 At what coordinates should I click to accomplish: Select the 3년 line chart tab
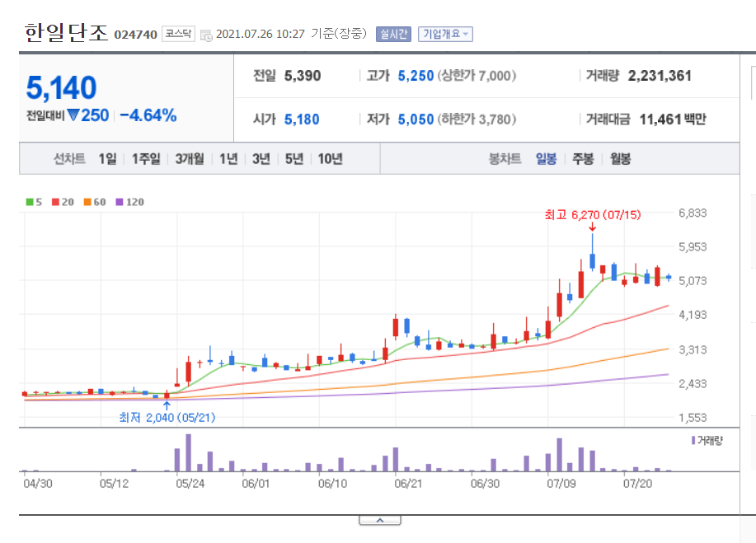point(261,158)
